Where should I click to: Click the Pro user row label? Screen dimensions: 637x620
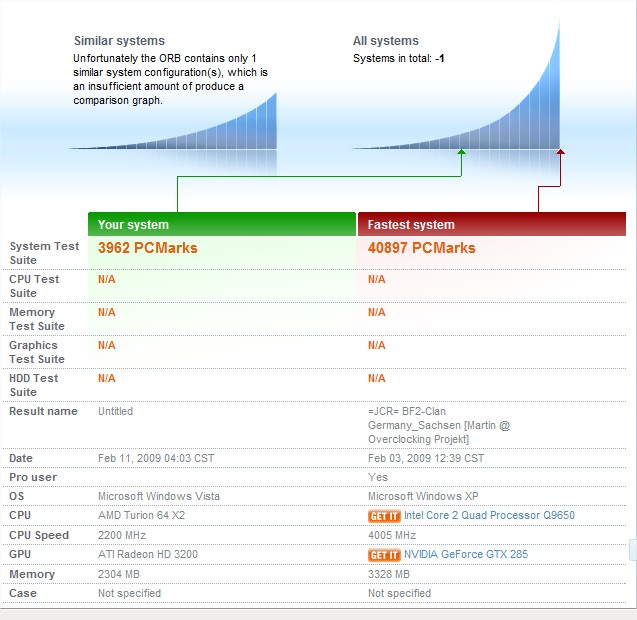point(33,477)
